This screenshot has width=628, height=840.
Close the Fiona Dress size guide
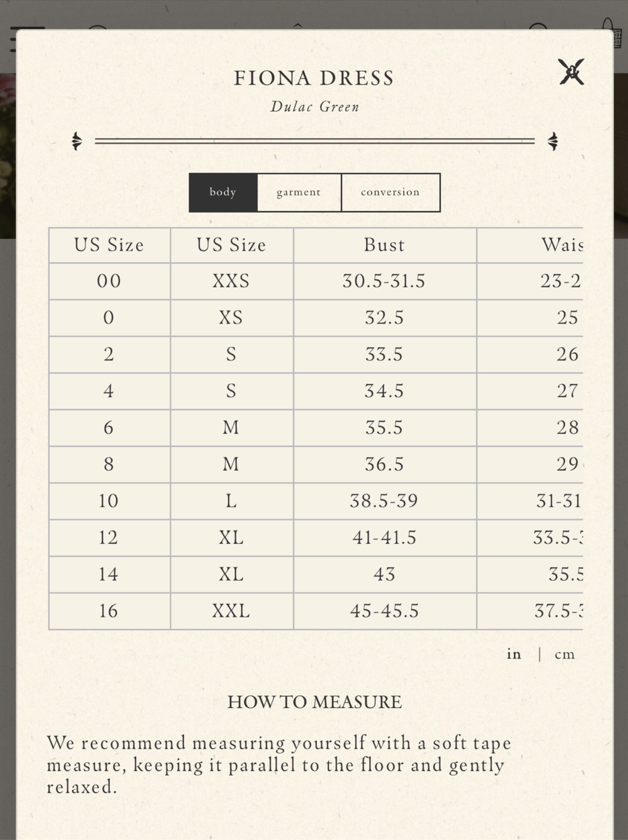571,72
